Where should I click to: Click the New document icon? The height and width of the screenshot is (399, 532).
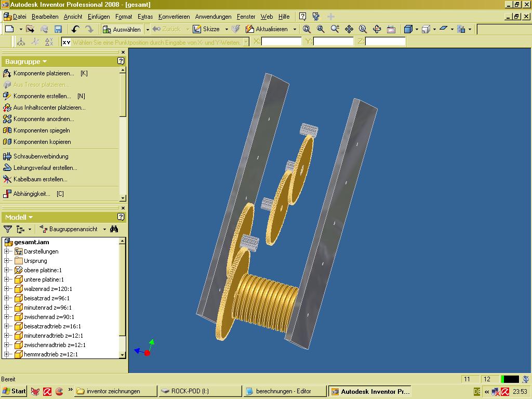coord(9,29)
